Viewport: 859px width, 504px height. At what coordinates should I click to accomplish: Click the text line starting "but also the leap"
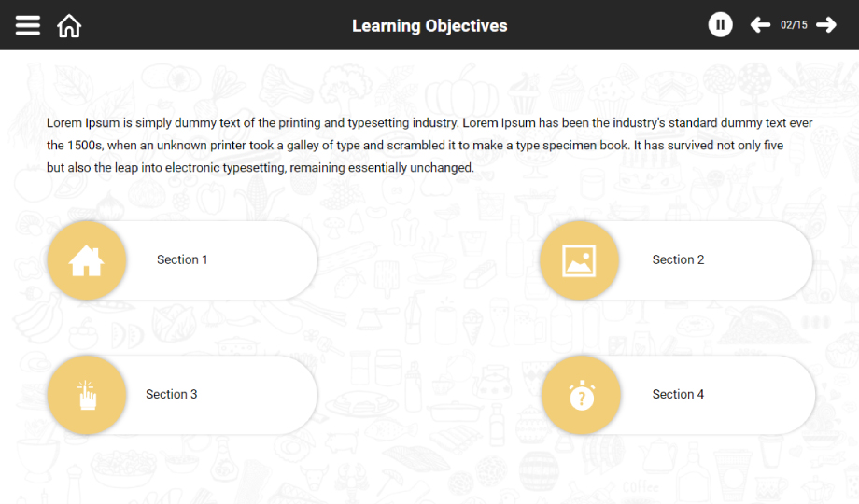tap(261, 168)
